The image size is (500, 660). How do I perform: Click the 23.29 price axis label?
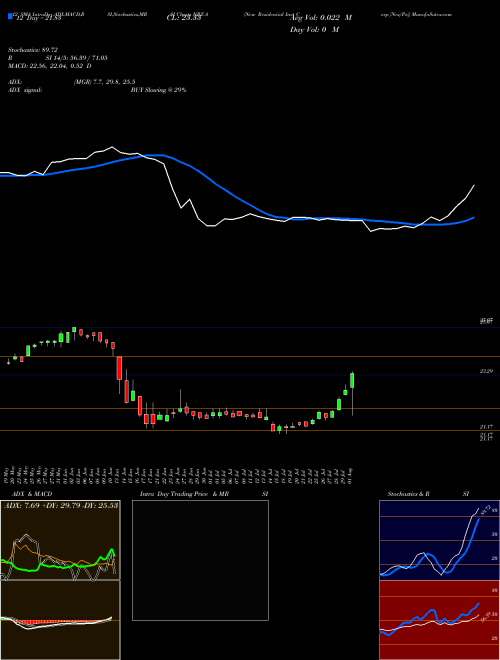[486, 371]
